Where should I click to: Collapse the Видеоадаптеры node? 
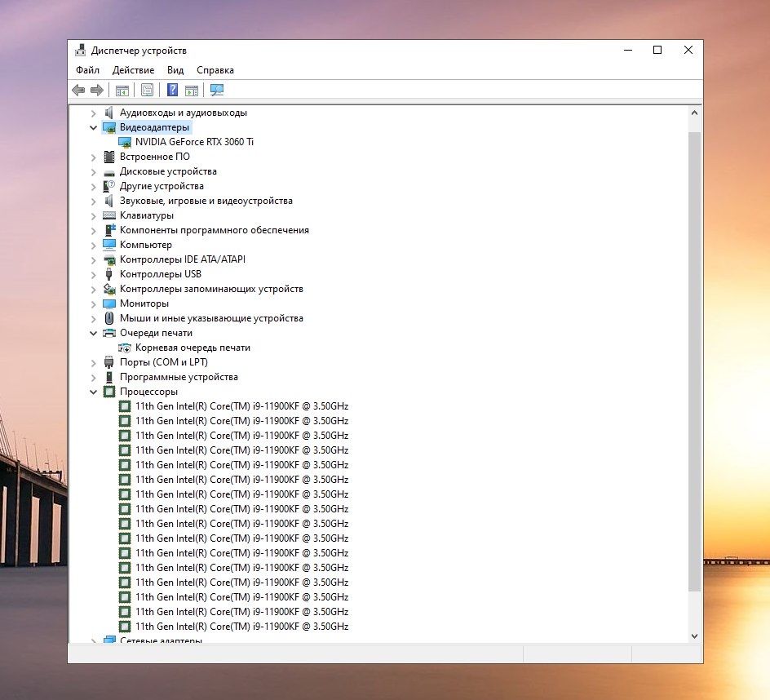coord(93,128)
